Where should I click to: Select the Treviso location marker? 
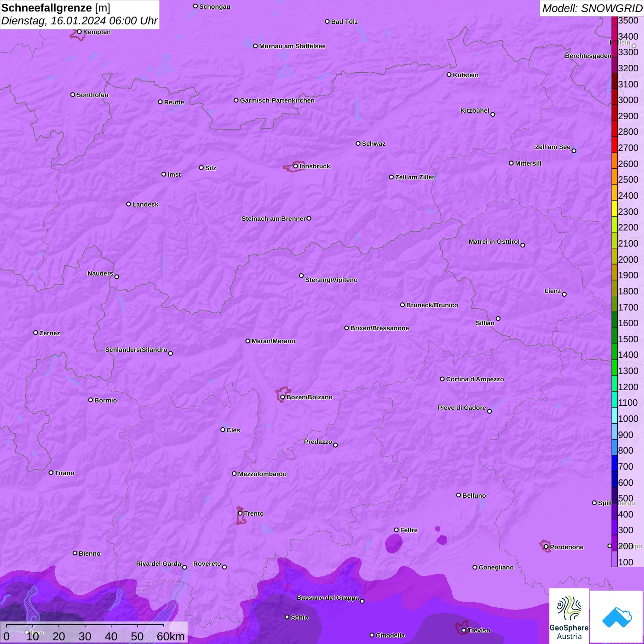pyautogui.click(x=464, y=630)
